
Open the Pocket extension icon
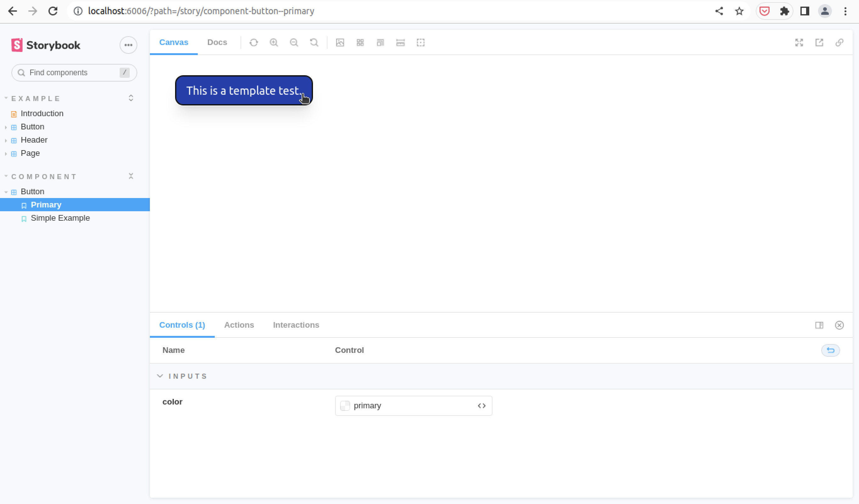click(x=765, y=11)
